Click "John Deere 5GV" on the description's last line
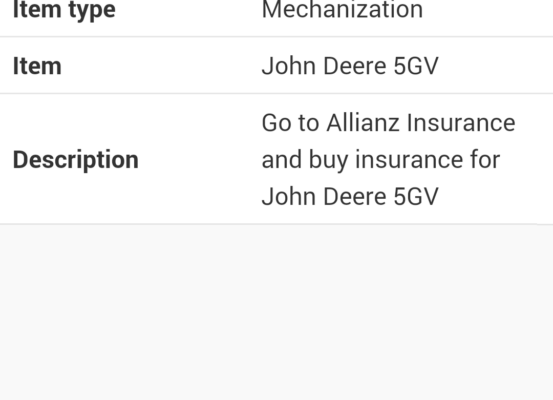The image size is (553, 400). pos(350,196)
